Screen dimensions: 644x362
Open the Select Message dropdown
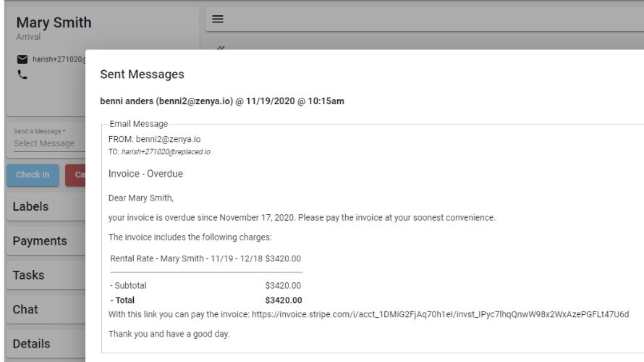[x=46, y=143]
